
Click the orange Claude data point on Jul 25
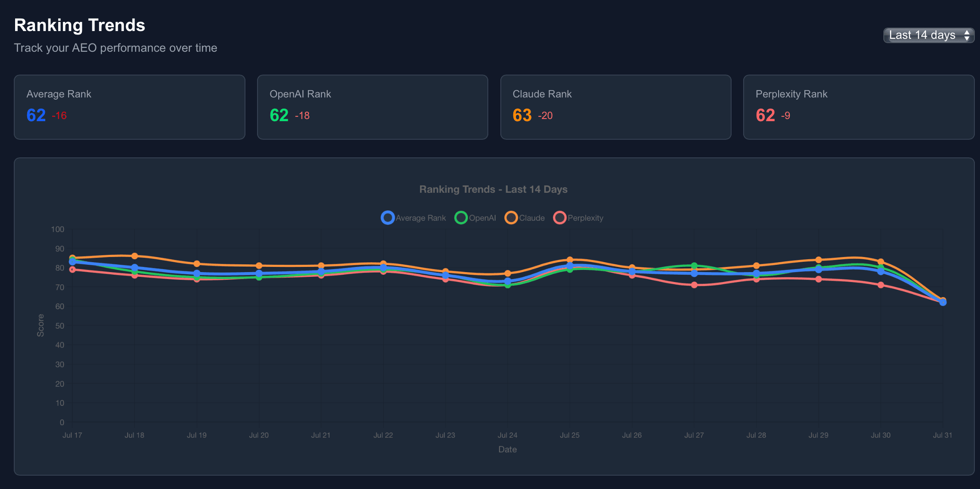[569, 260]
